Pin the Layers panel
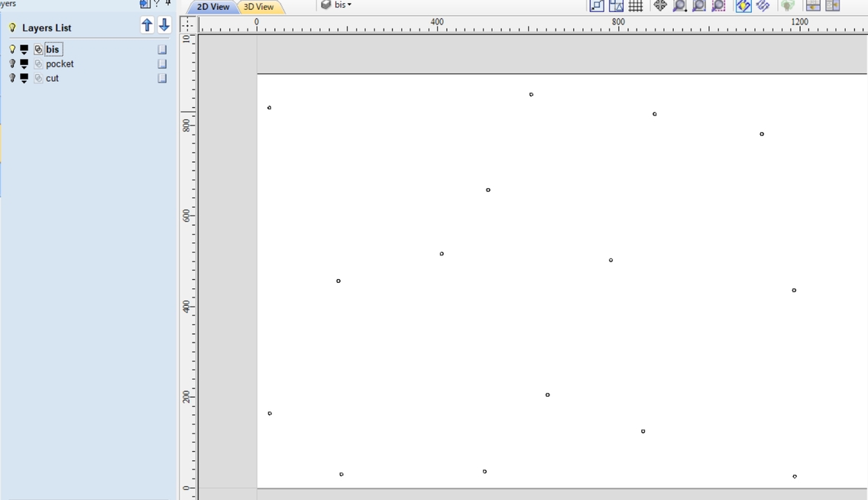This screenshot has width=868, height=500. [168, 3]
